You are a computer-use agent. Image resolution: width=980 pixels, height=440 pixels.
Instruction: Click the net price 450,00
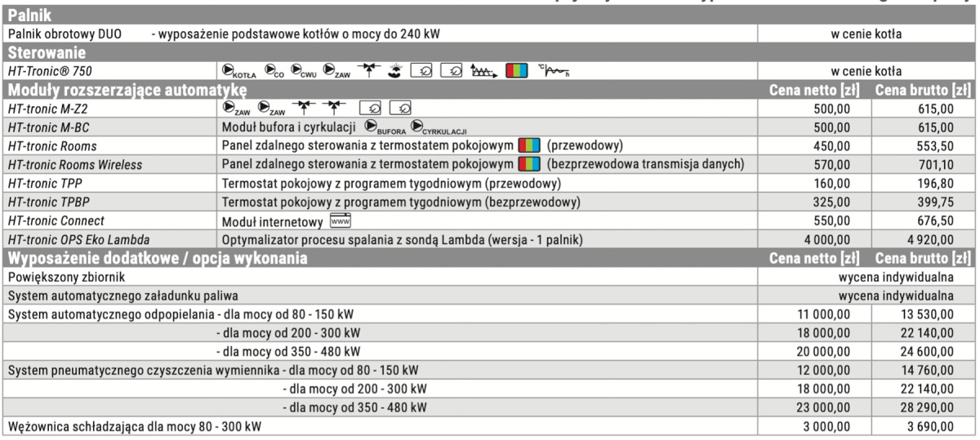click(x=832, y=145)
